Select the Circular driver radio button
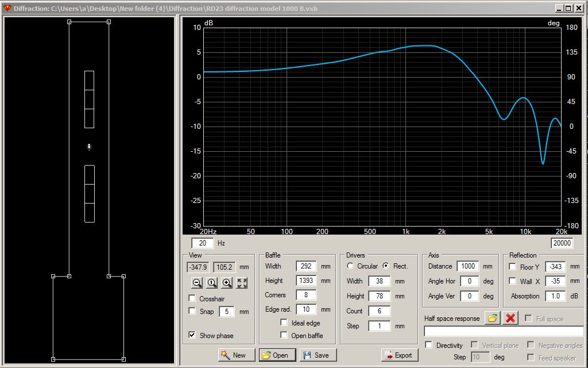The image size is (588, 368). 350,266
